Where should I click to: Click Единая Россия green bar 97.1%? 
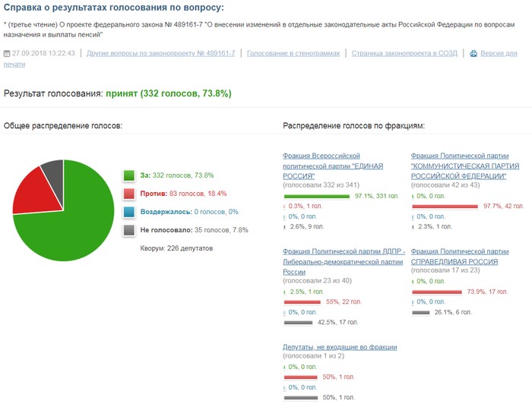point(317,196)
